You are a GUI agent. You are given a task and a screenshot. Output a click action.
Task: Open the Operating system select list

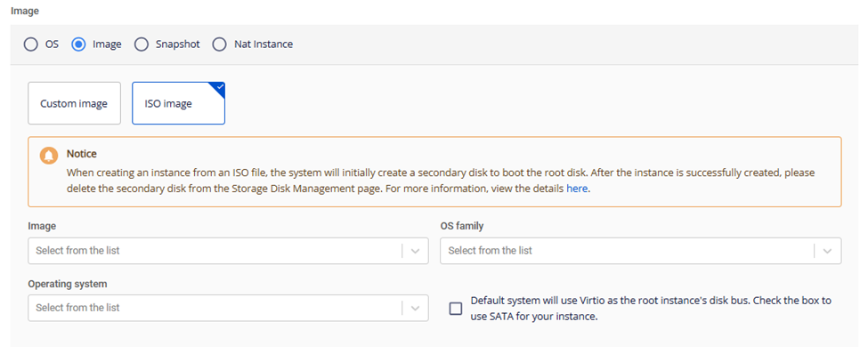pos(228,308)
